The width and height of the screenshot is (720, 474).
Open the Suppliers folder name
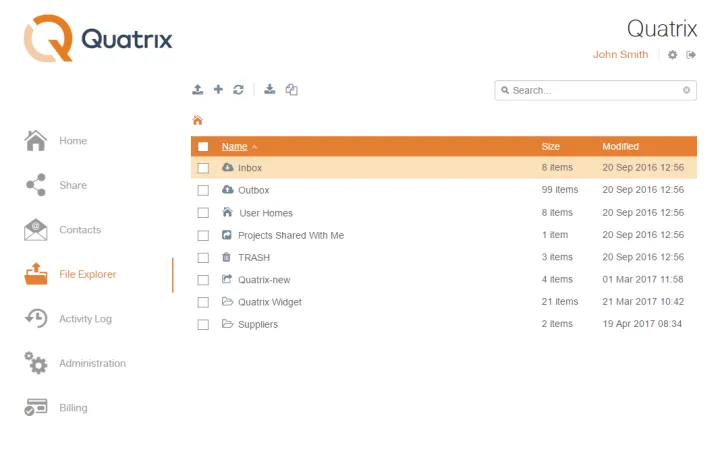[x=258, y=324]
